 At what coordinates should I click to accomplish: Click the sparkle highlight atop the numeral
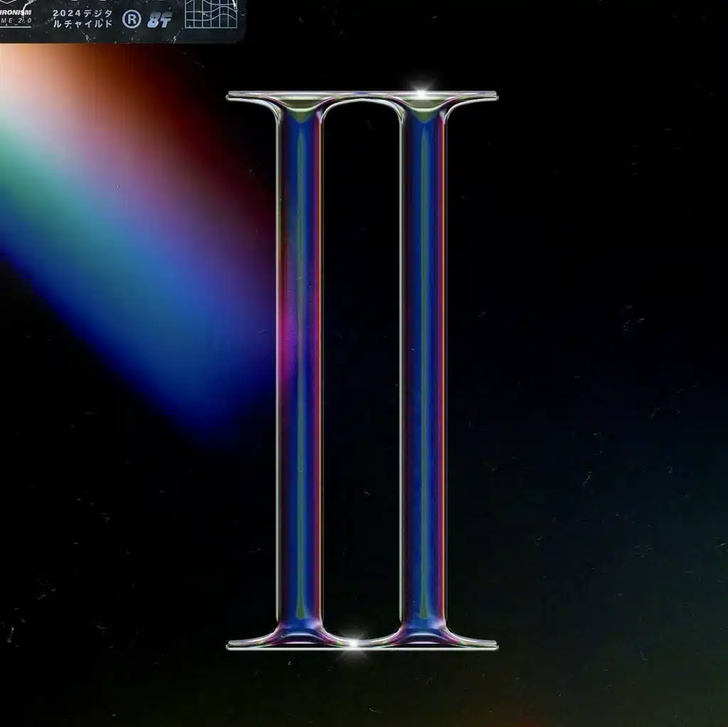(421, 90)
